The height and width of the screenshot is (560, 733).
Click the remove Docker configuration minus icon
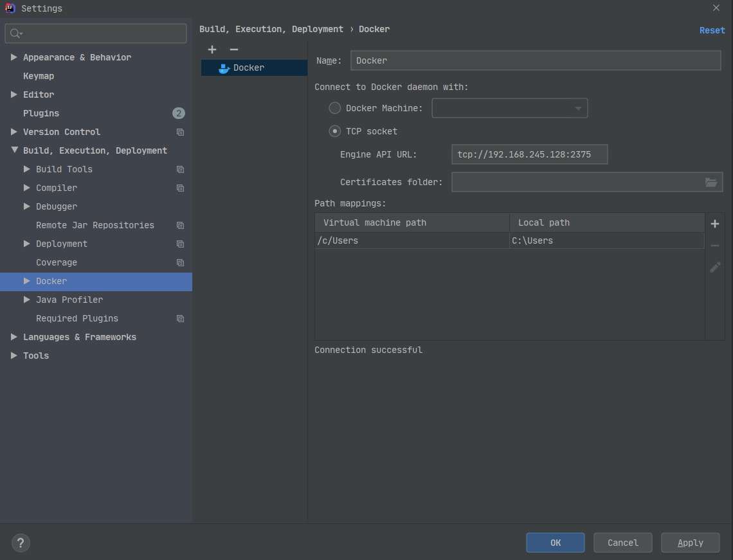(234, 50)
